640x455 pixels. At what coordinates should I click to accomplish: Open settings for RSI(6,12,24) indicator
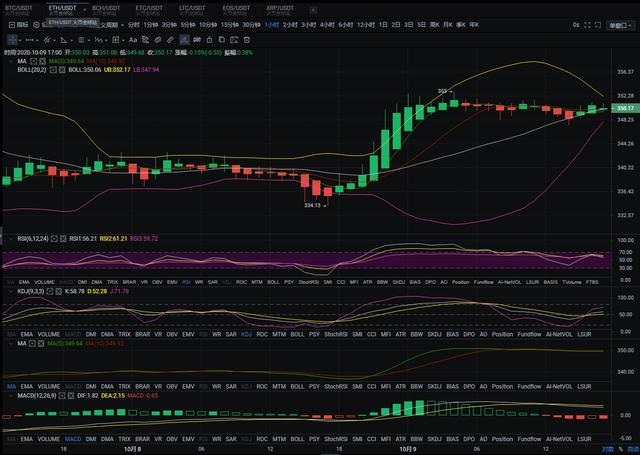54,239
